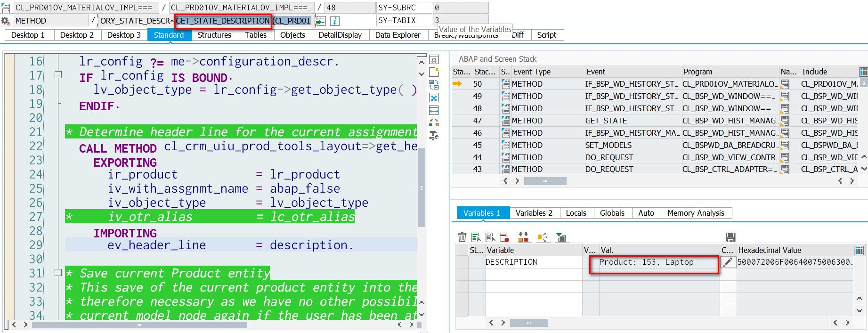Viewport: 868px width, 333px height.
Task: Open the Objects tab
Action: pyautogui.click(x=292, y=35)
